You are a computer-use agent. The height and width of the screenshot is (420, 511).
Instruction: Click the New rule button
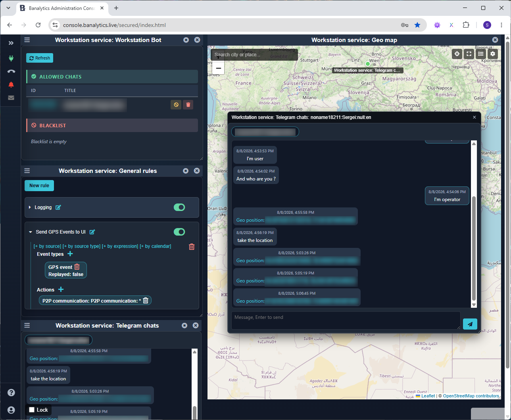pyautogui.click(x=39, y=186)
